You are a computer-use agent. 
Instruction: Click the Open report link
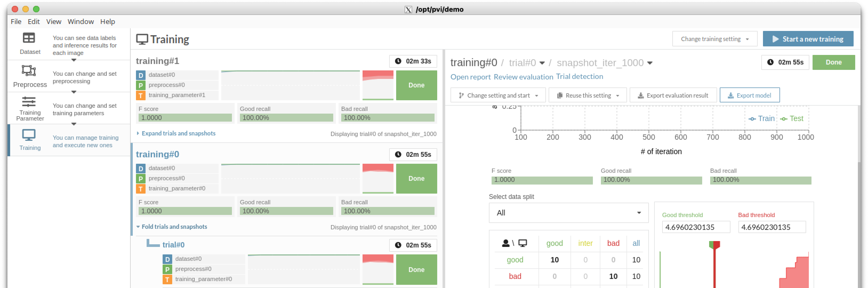tap(470, 77)
